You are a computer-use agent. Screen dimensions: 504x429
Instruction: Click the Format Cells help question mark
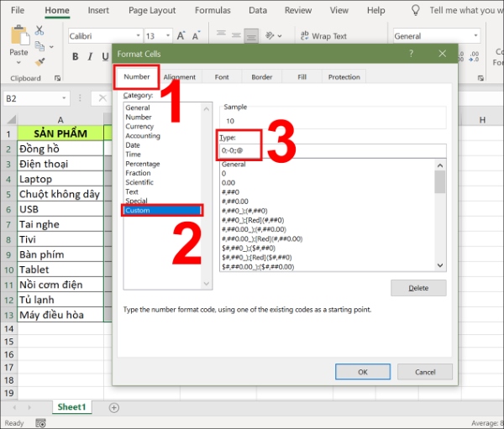[x=411, y=52]
